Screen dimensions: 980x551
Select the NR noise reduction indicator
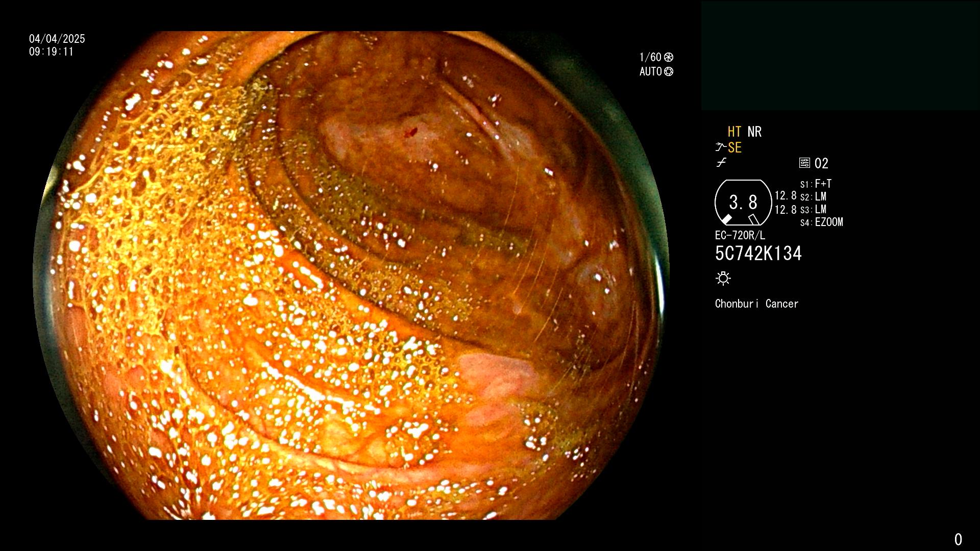[x=754, y=132]
